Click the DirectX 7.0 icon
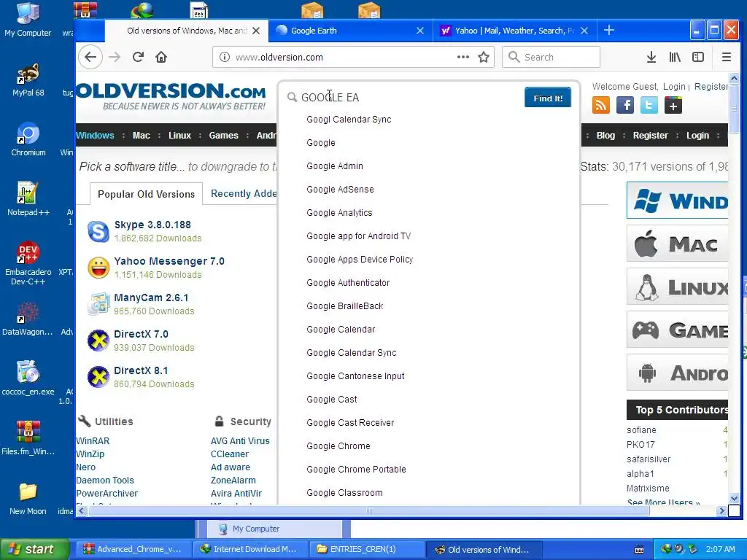Viewport: 747px width, 560px height. pos(98,341)
